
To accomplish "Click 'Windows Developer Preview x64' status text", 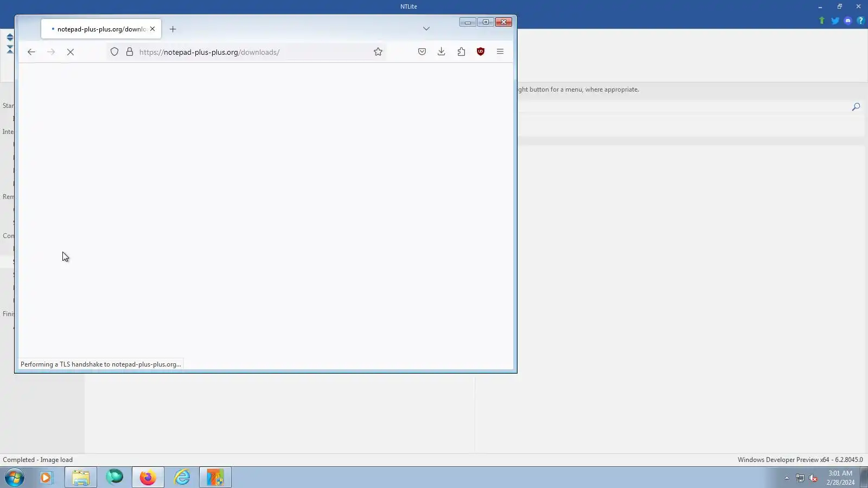I will pos(800,460).
